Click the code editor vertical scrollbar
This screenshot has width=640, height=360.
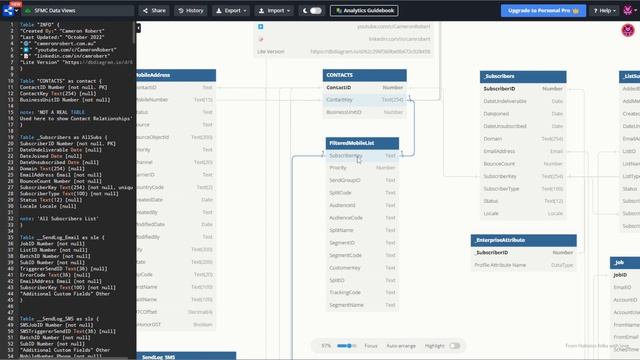[x=133, y=33]
